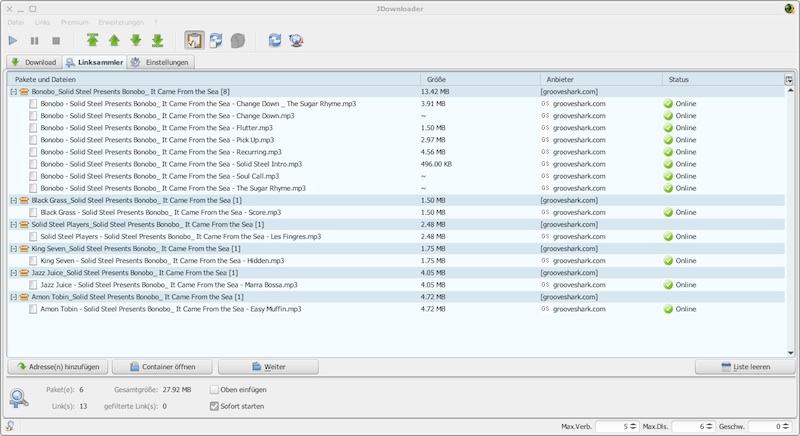
Task: Click the Geschw. value field
Action: coord(765,426)
